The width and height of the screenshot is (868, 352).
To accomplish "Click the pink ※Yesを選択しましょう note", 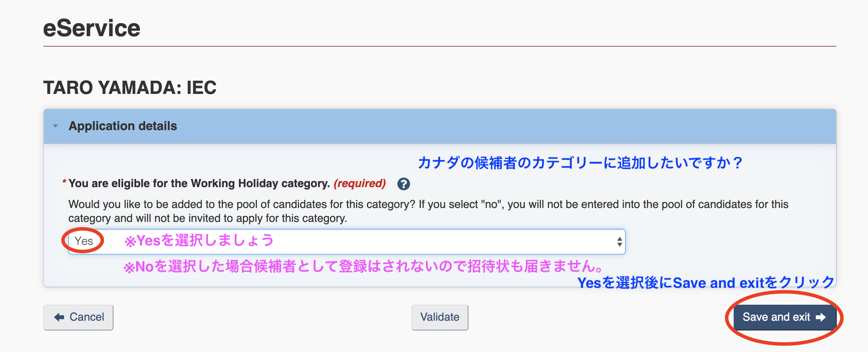I will pyautogui.click(x=199, y=240).
